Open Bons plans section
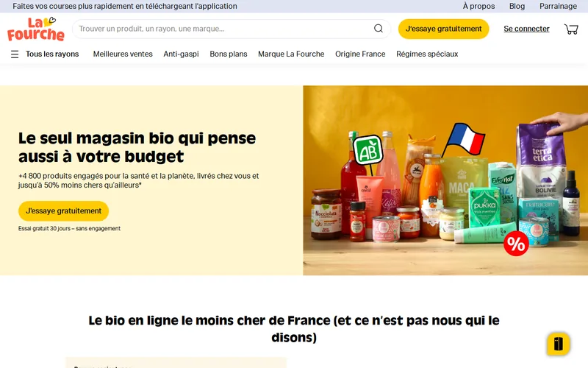The width and height of the screenshot is (588, 368). pos(229,54)
